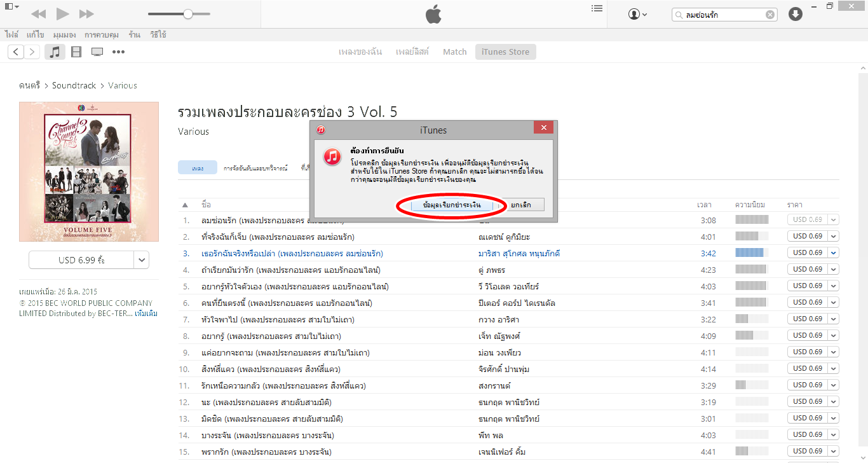Open the track 2 price dropdown arrow
The width and height of the screenshot is (868, 463).
click(833, 236)
